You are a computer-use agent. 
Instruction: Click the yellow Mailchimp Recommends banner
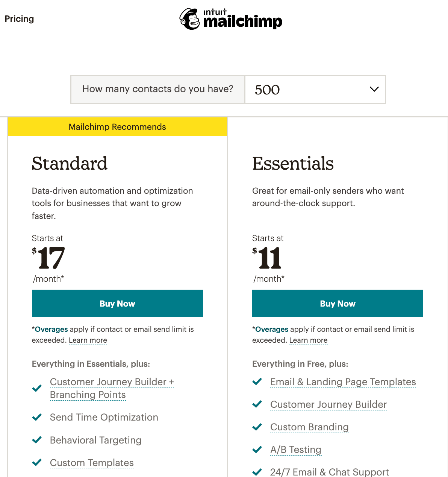pos(117,127)
